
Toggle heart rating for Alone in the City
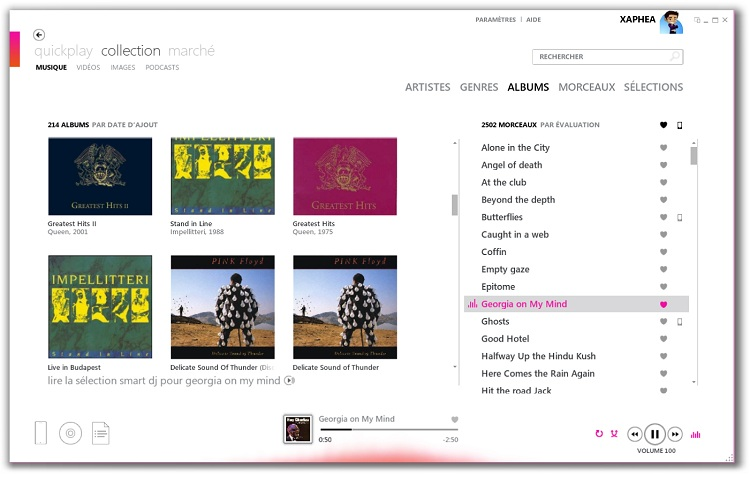point(663,148)
